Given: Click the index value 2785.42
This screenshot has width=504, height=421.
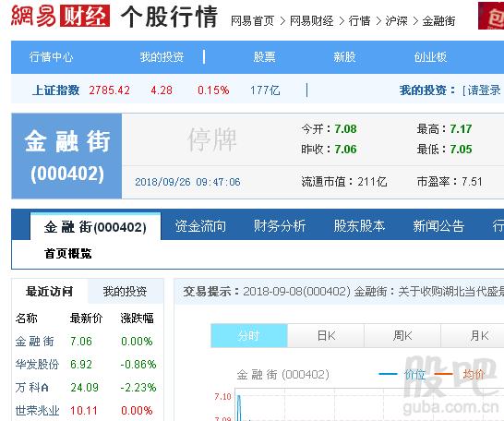Looking at the screenshot, I should click(x=109, y=90).
